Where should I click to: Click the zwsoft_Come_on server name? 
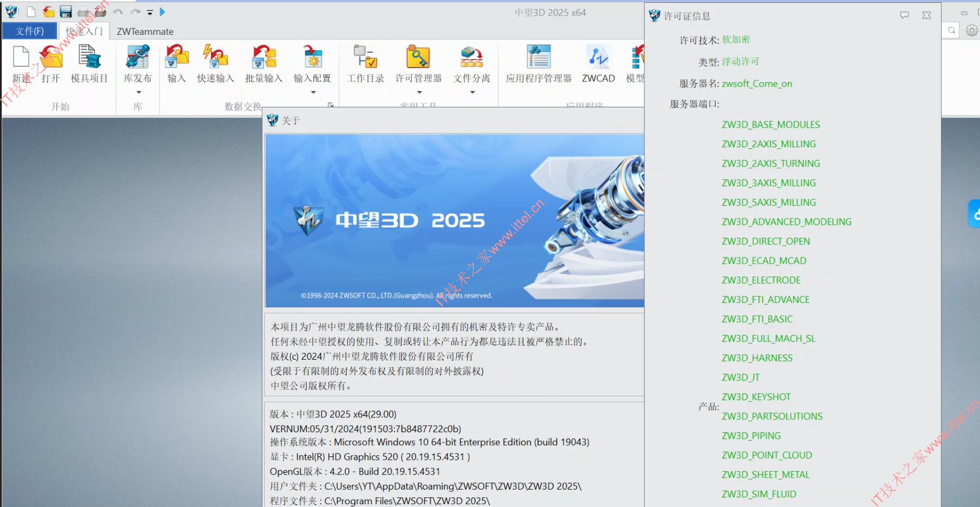point(757,84)
